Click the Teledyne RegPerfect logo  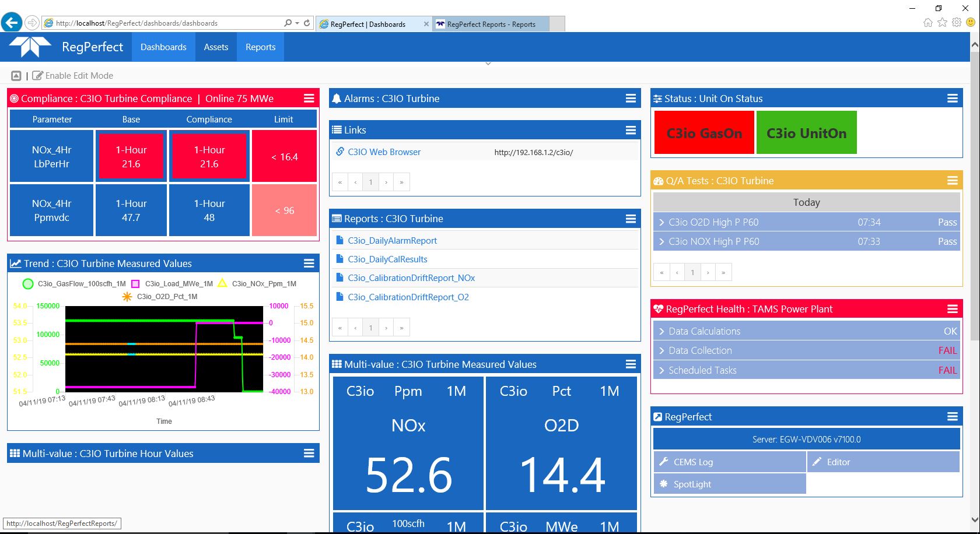click(x=31, y=47)
